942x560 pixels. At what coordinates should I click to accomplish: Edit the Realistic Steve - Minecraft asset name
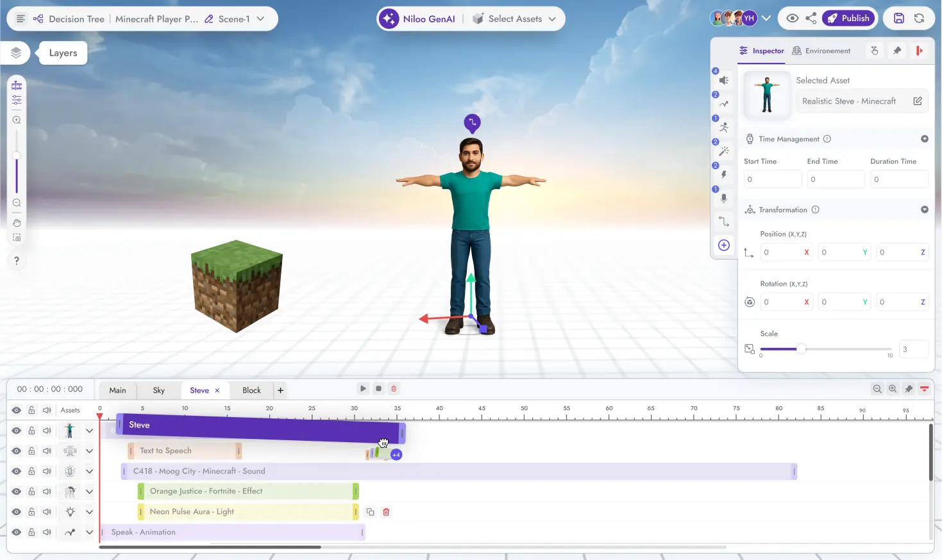(918, 101)
